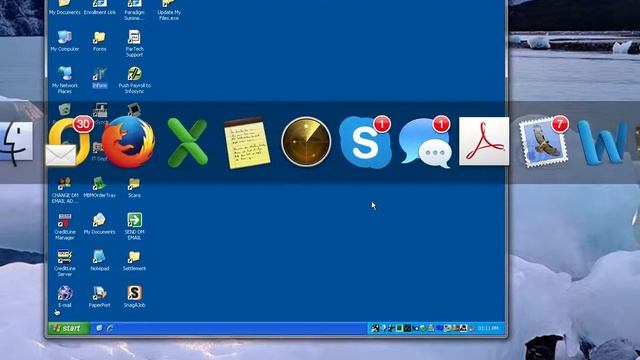Open the E-mail globe shortcut
The width and height of the screenshot is (640, 360).
click(64, 297)
